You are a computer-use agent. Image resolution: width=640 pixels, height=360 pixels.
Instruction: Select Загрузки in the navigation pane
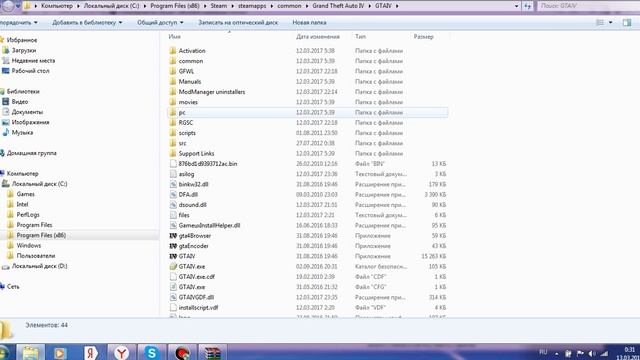[24, 50]
